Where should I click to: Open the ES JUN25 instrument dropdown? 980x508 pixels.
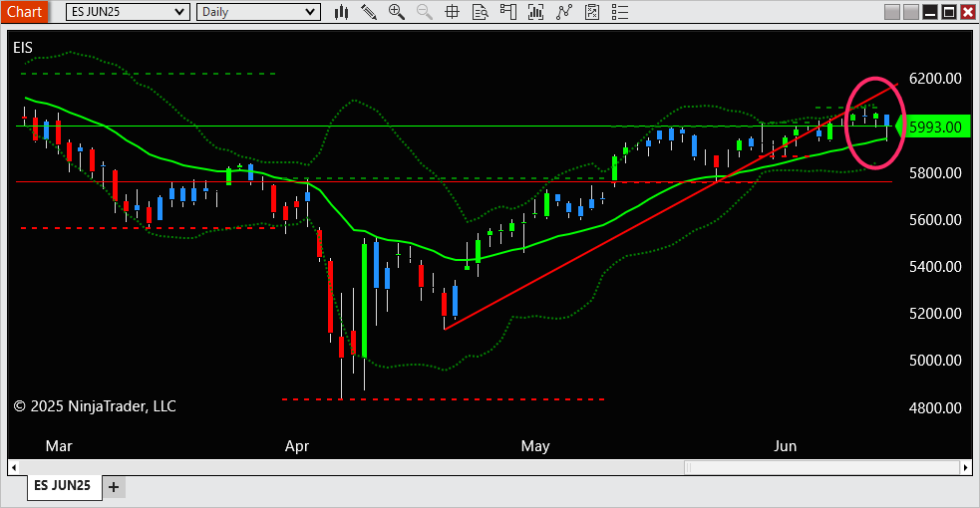point(128,12)
